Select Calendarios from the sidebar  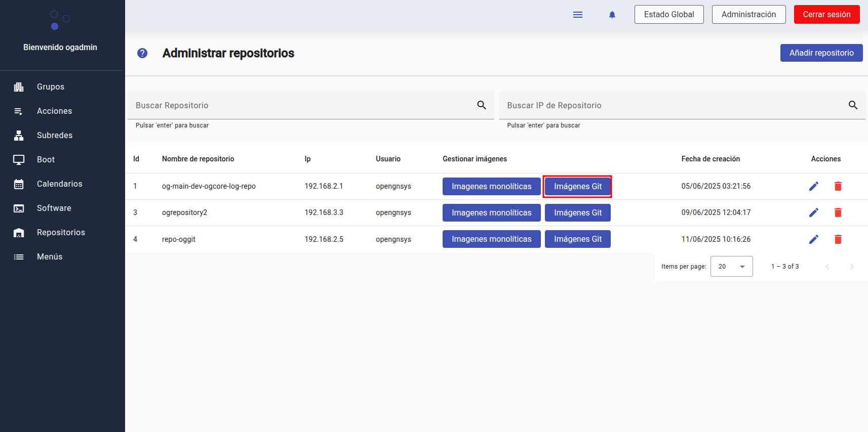click(59, 184)
